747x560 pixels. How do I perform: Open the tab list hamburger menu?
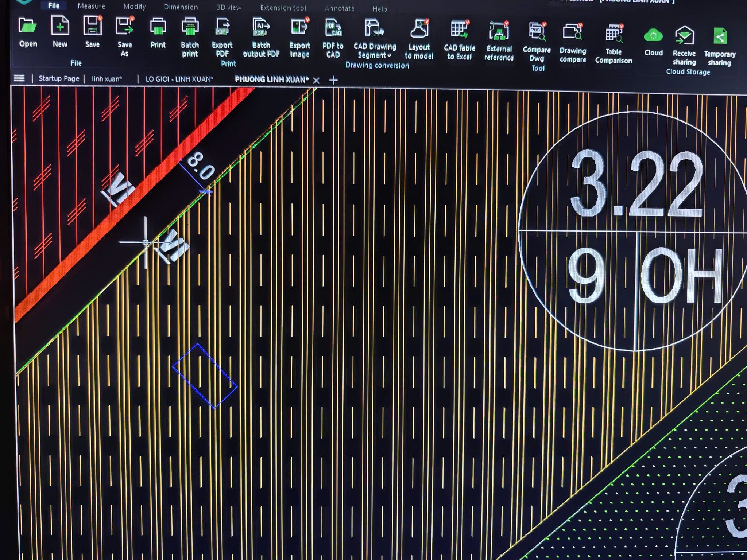(19, 78)
